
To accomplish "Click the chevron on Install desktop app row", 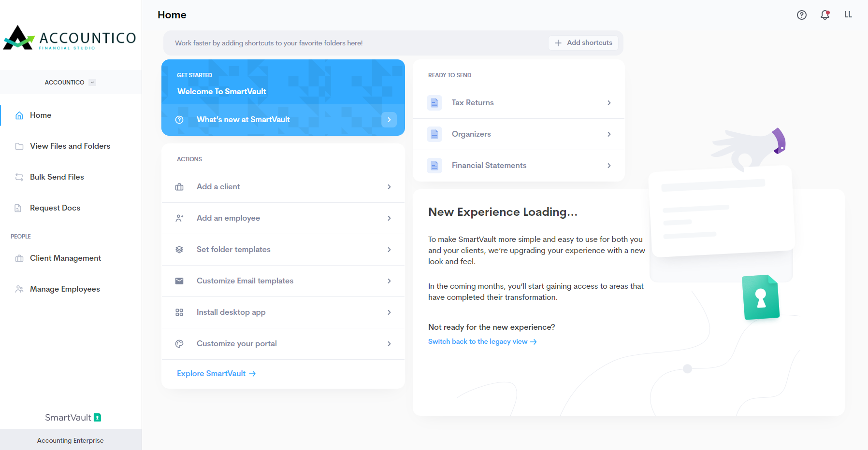I will pyautogui.click(x=389, y=312).
